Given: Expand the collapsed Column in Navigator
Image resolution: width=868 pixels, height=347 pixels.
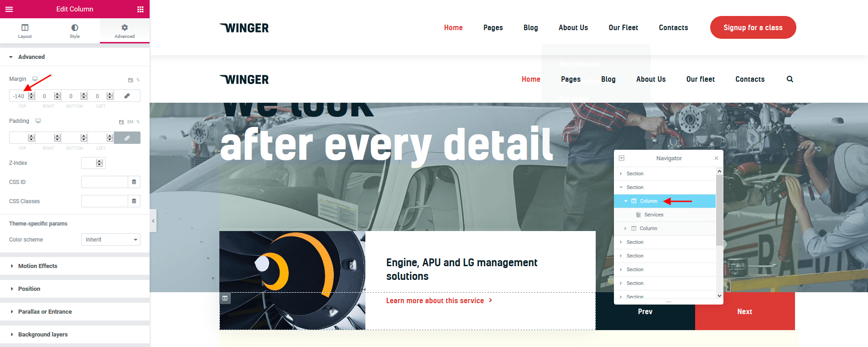Looking at the screenshot, I should [x=625, y=228].
